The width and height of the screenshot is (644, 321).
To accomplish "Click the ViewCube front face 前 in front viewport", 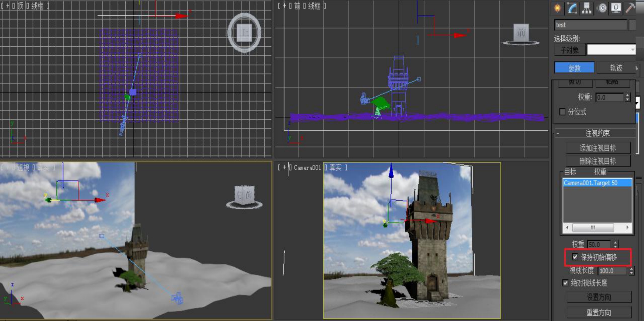I will tap(521, 33).
